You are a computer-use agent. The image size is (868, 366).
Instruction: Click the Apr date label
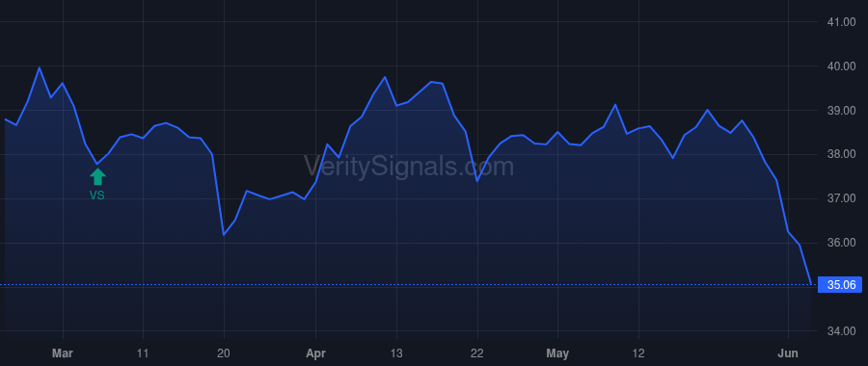tap(315, 353)
